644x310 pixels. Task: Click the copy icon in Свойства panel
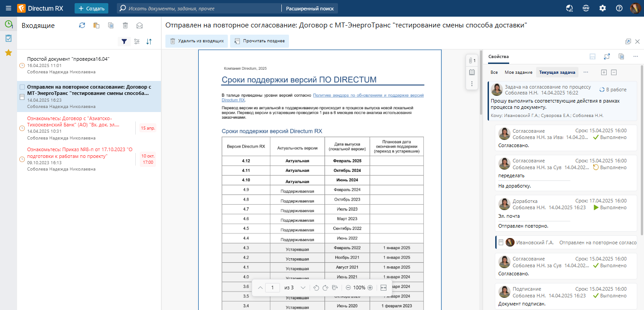pyautogui.click(x=621, y=57)
